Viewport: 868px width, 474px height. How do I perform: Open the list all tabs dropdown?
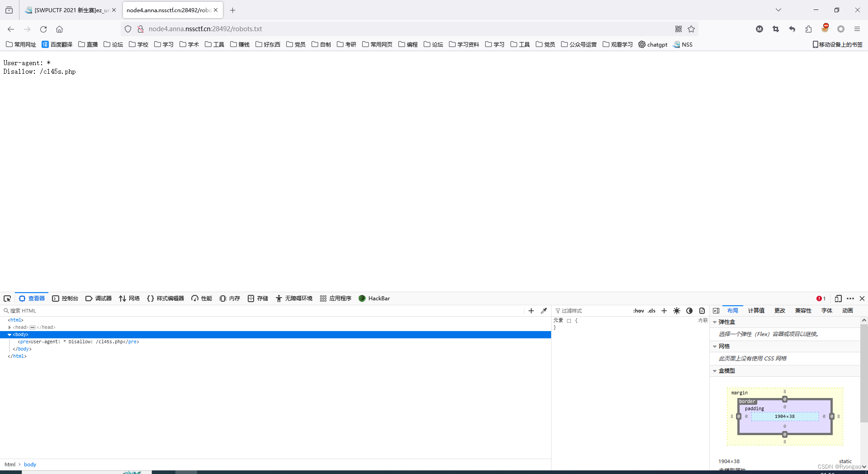coord(778,10)
